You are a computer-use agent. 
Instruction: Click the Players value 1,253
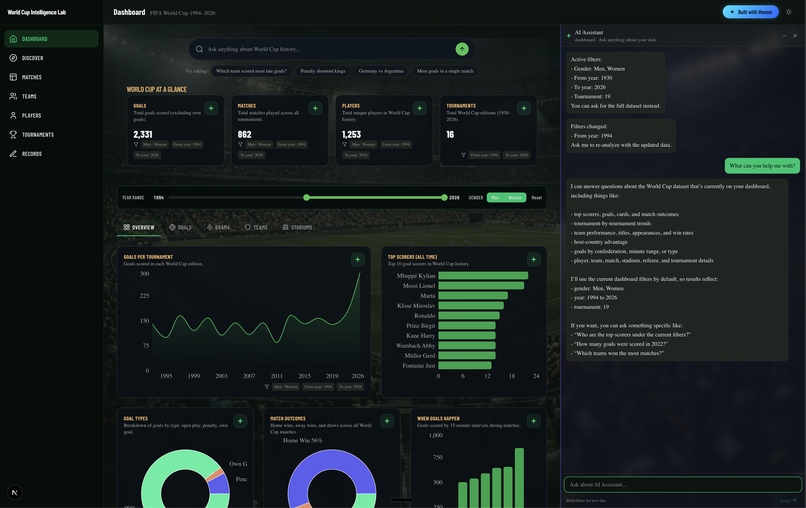pyautogui.click(x=352, y=134)
